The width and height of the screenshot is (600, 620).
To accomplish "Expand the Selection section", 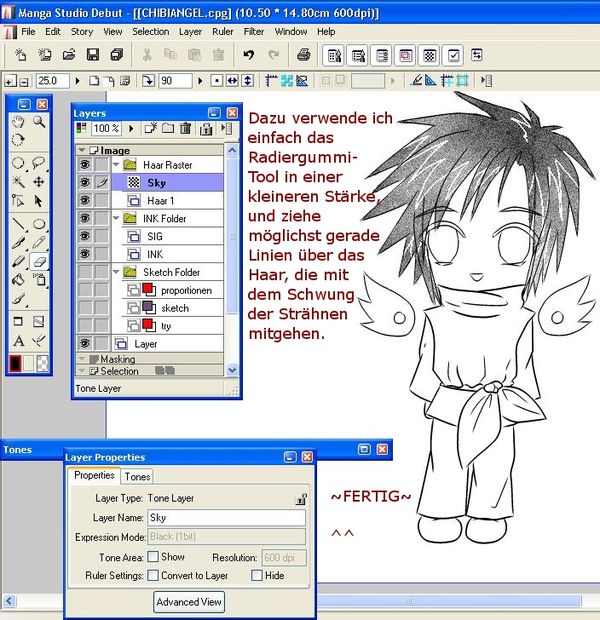I will coord(82,371).
